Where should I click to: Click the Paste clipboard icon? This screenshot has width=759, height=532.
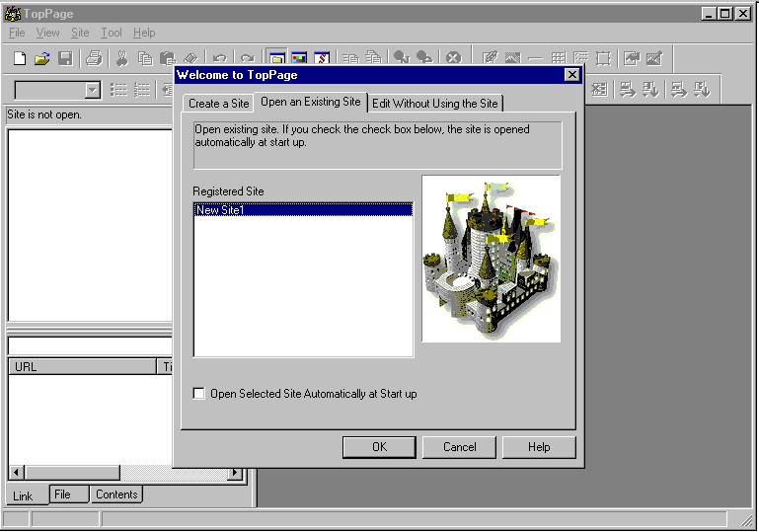(x=167, y=59)
